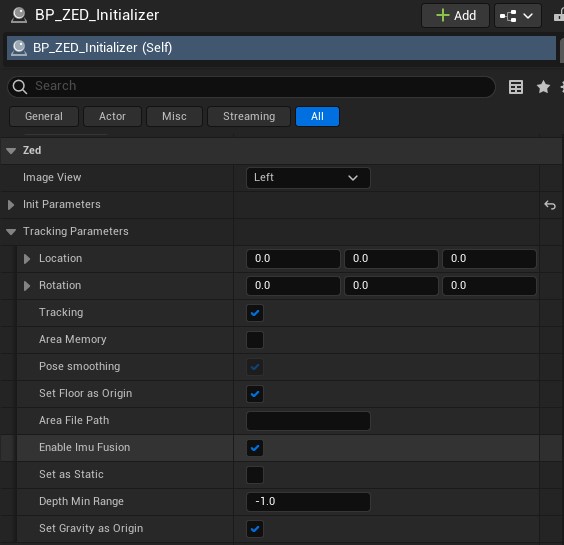This screenshot has height=545, width=564.
Task: Expand Init Parameters section
Action: (x=11, y=205)
